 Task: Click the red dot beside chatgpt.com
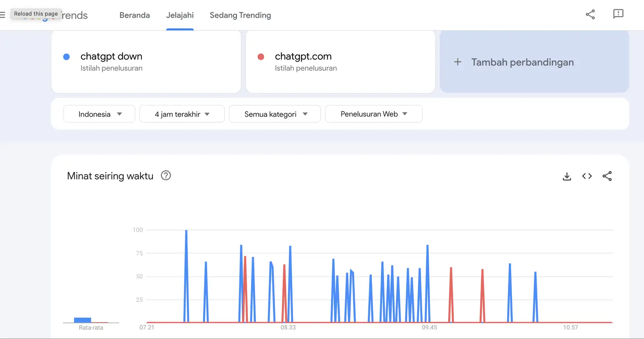261,57
